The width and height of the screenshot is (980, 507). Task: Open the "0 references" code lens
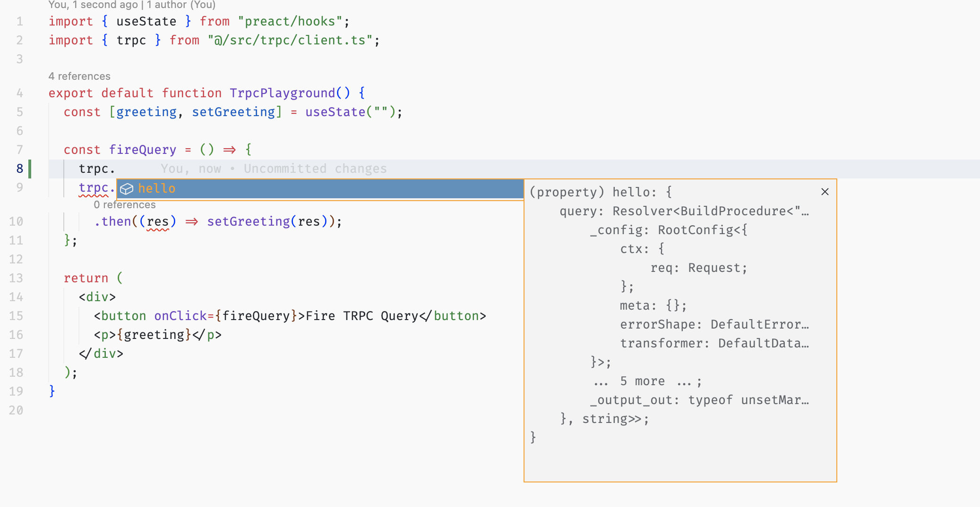125,205
